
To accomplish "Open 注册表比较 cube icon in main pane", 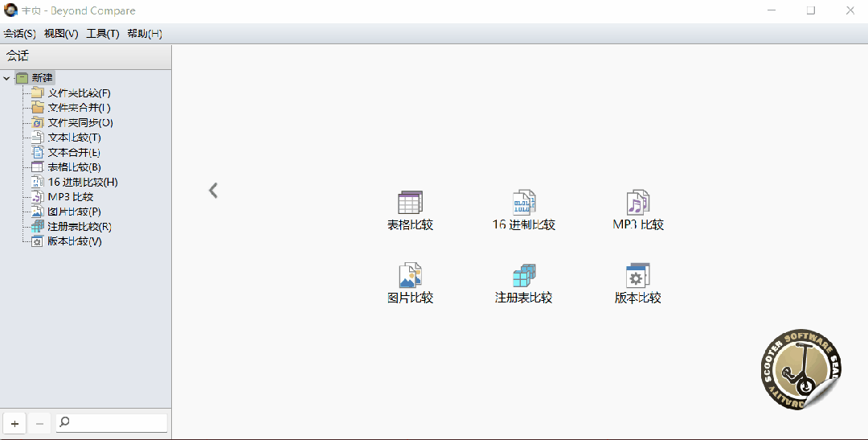I will click(x=524, y=275).
